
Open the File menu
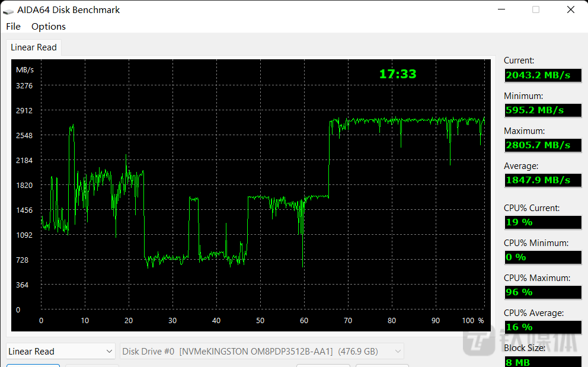[x=13, y=27]
